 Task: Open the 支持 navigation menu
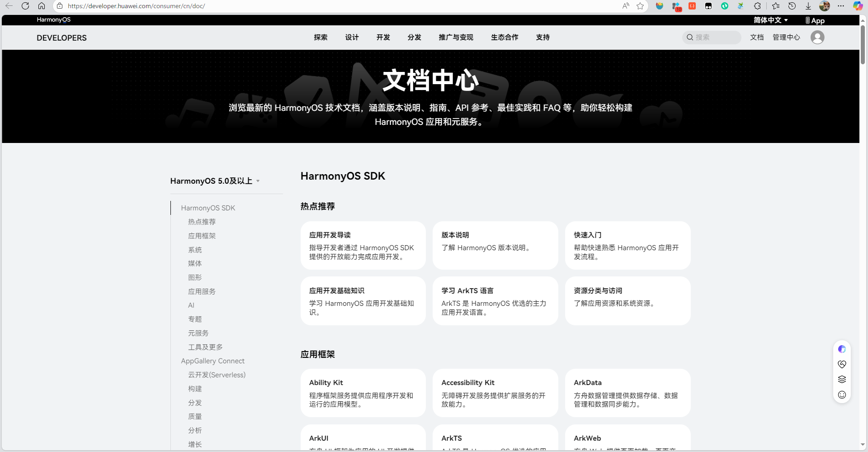pyautogui.click(x=542, y=37)
